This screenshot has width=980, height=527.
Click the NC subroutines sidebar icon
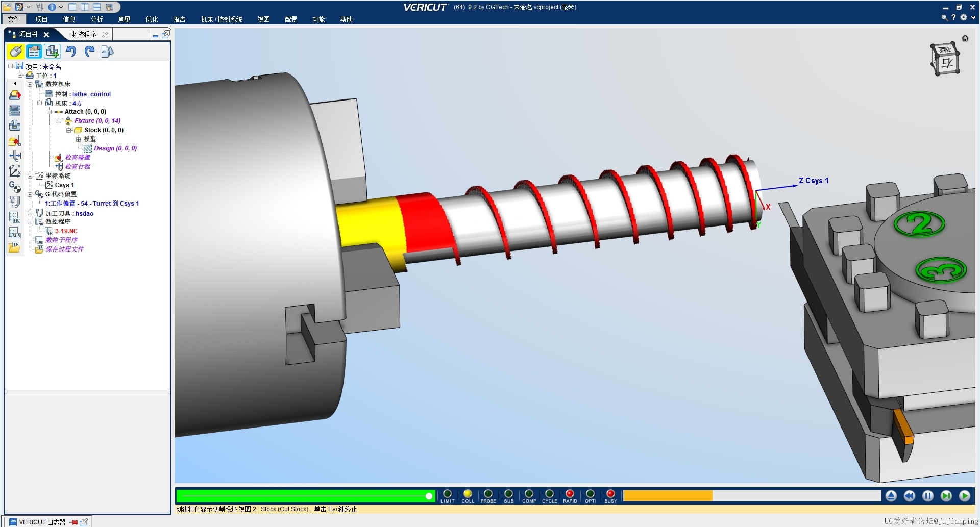point(15,233)
